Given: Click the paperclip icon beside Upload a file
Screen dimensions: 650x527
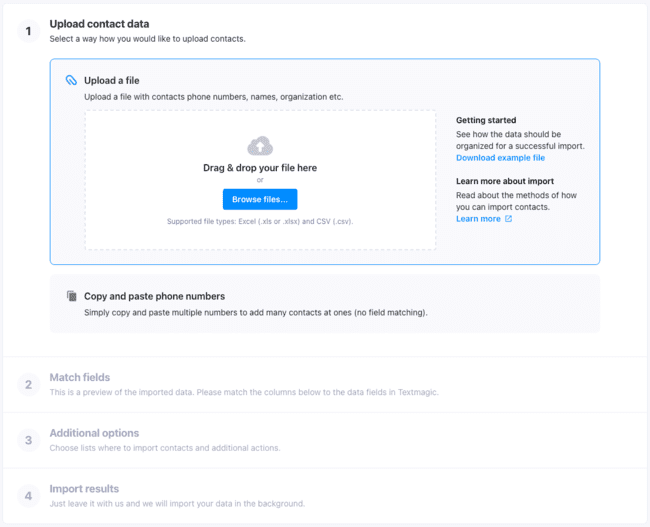Looking at the screenshot, I should point(71,80).
